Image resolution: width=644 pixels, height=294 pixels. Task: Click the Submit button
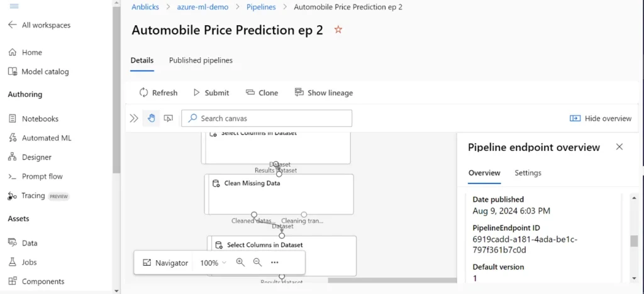pyautogui.click(x=211, y=92)
